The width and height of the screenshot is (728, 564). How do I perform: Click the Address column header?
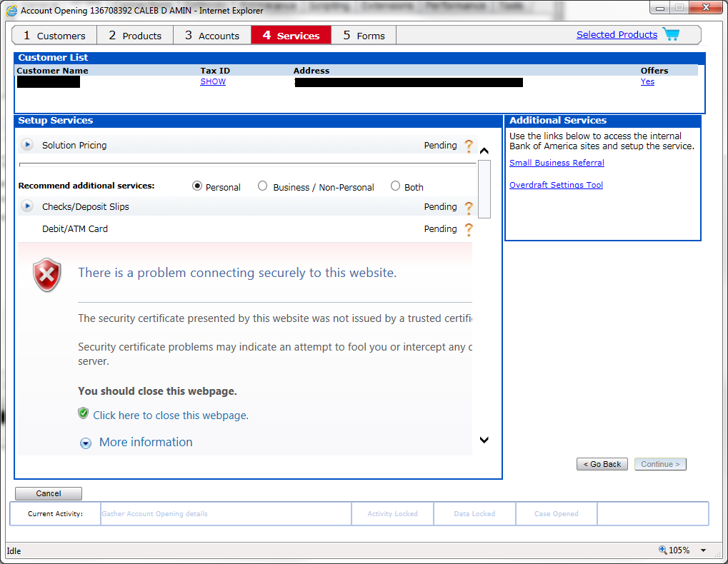tap(311, 71)
